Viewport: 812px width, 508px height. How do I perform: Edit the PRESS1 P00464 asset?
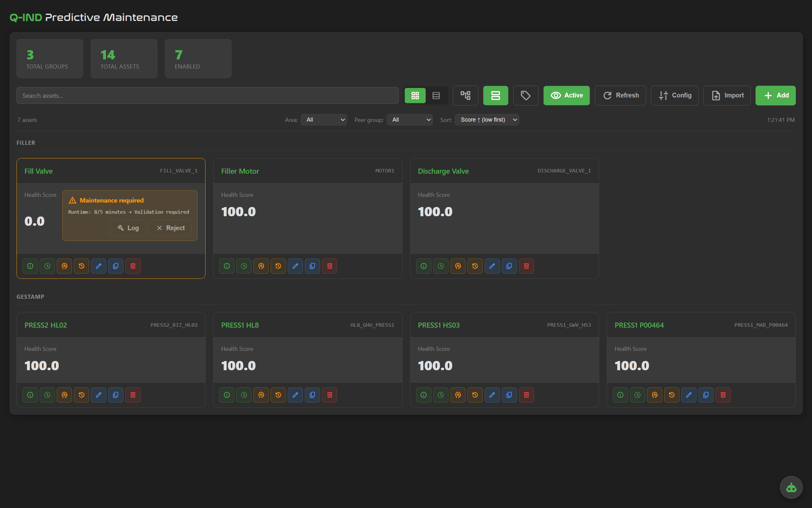[x=689, y=395]
